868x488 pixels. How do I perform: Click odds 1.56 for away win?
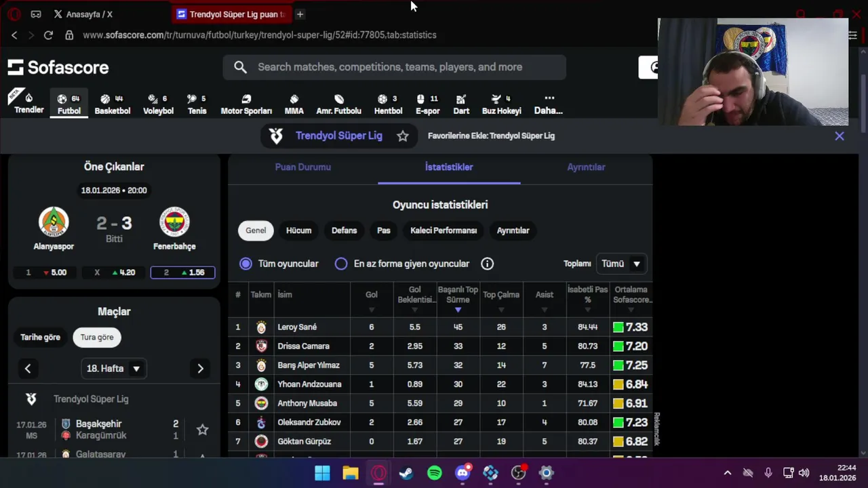[182, 272]
